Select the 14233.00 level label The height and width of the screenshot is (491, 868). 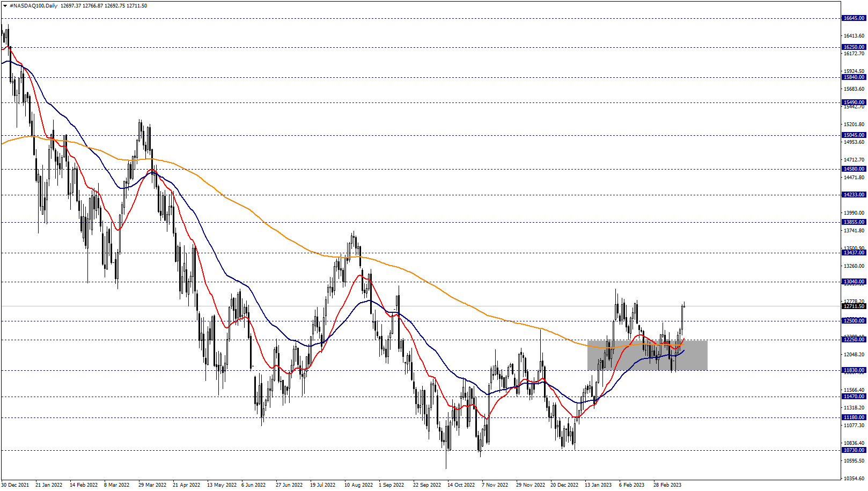tap(854, 195)
